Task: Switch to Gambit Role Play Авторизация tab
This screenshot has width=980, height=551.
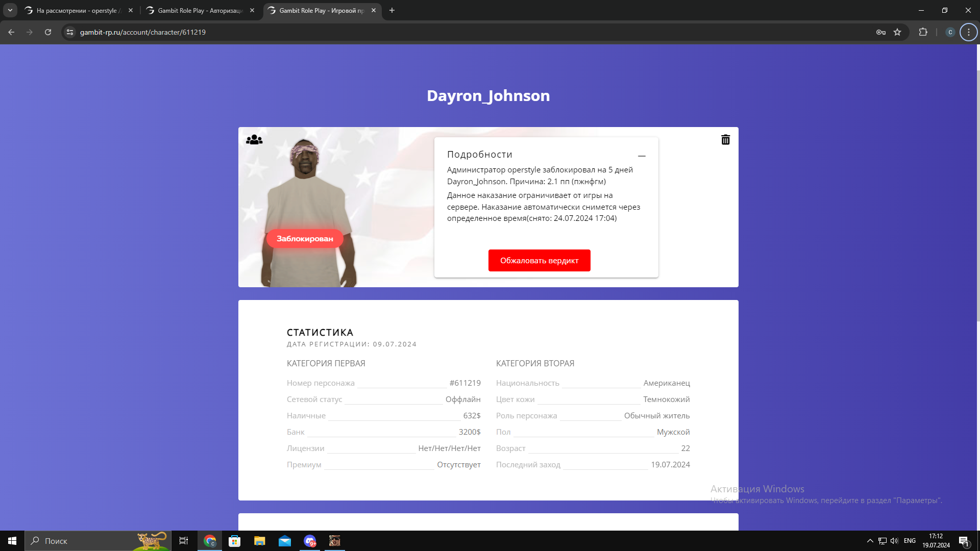Action: (200, 10)
